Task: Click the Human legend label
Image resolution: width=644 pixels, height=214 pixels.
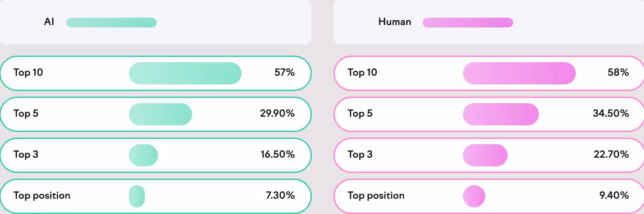Action: point(395,22)
